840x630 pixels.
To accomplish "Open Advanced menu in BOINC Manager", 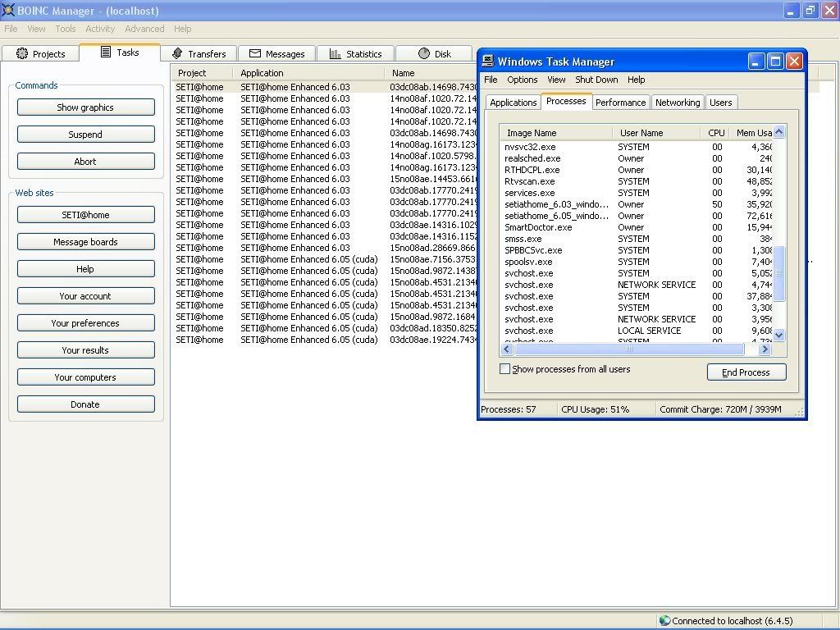I will (x=144, y=29).
